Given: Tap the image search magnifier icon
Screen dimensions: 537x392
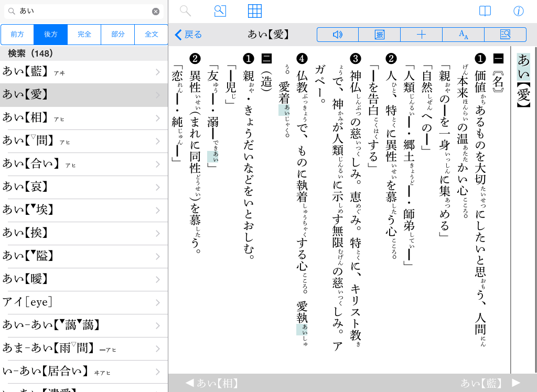Looking at the screenshot, I should [220, 11].
